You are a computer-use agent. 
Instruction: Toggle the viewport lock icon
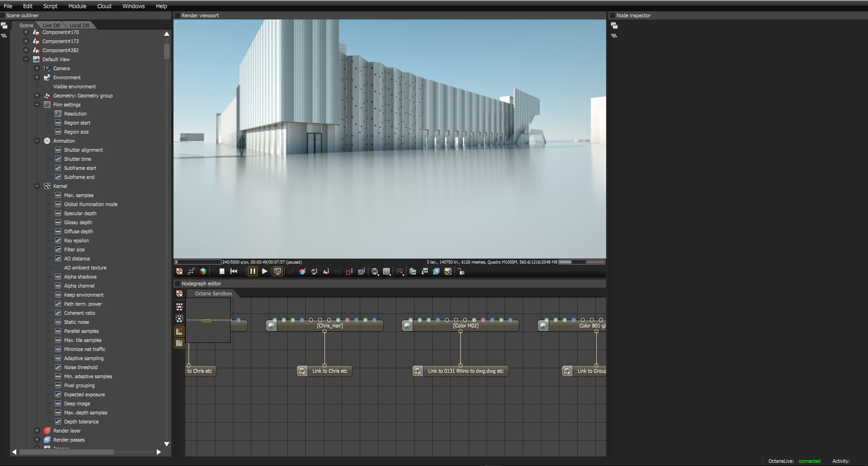[461, 272]
